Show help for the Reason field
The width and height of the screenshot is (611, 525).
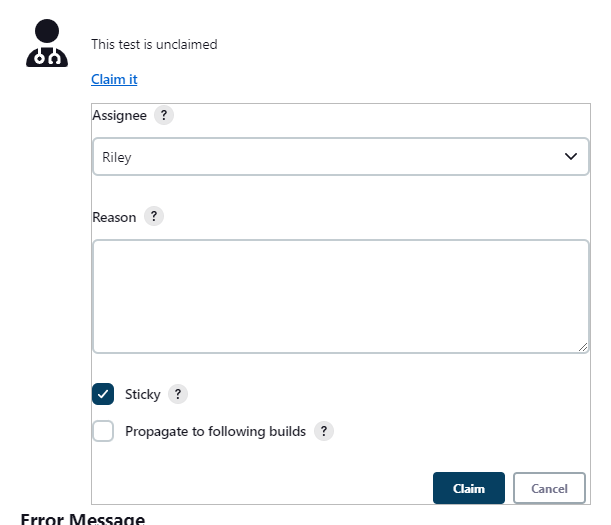point(154,217)
